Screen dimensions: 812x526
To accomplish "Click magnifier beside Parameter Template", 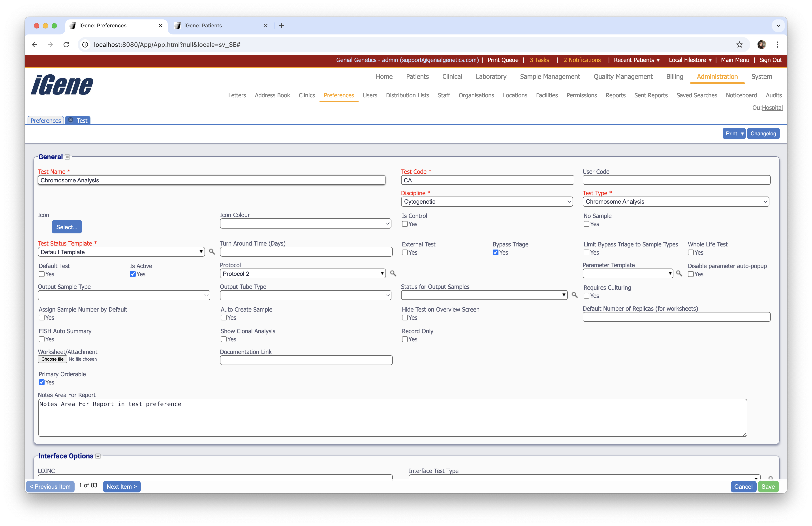I will coord(679,273).
